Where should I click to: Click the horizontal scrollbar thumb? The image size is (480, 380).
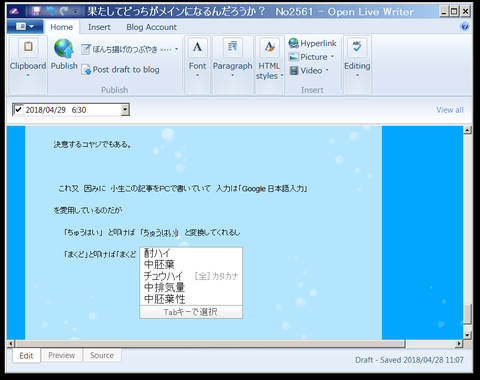(x=210, y=343)
